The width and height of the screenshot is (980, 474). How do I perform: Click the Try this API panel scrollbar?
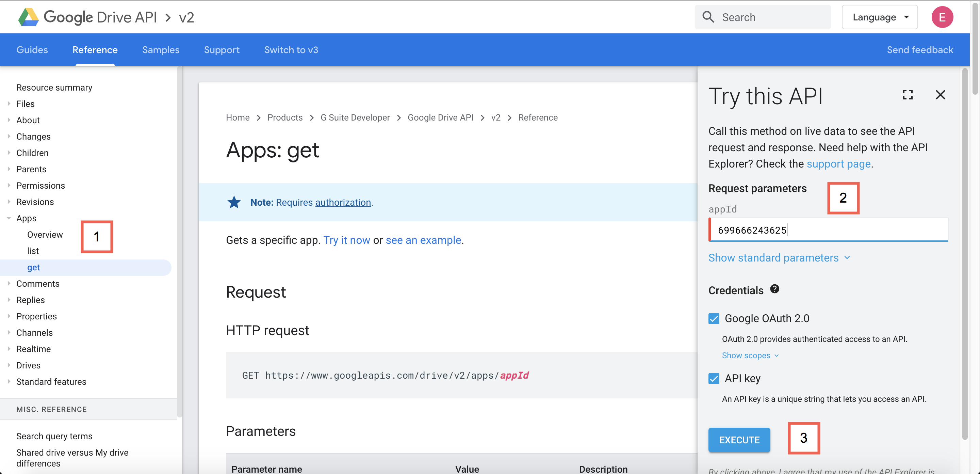click(965, 253)
